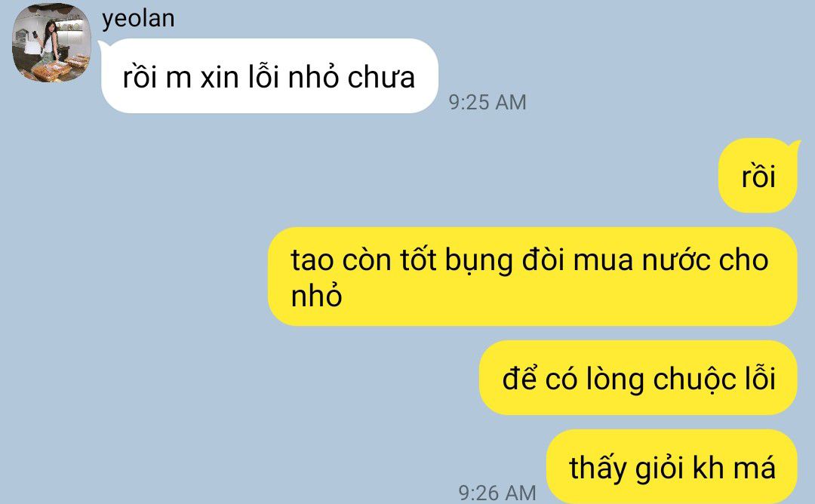Screen dimensions: 815x504
Task: Tap the tail of yeolan's white bubble
Action: click(x=103, y=47)
